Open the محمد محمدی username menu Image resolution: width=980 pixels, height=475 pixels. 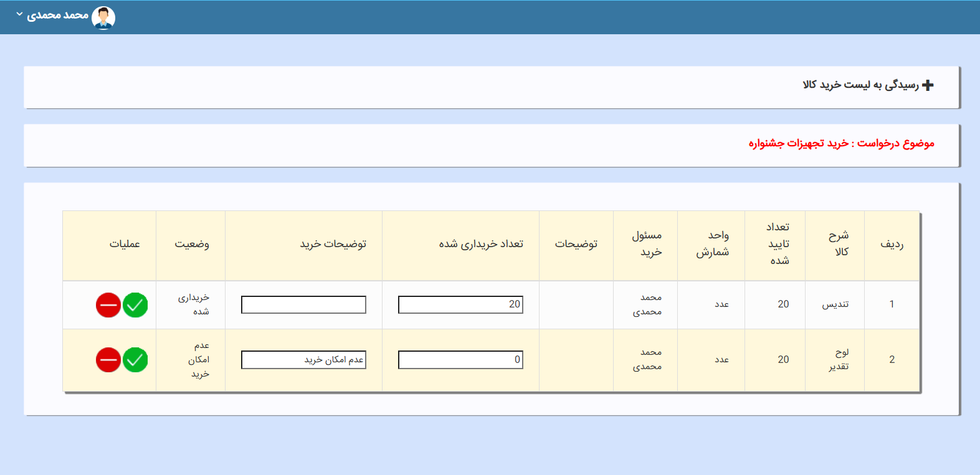(x=58, y=15)
